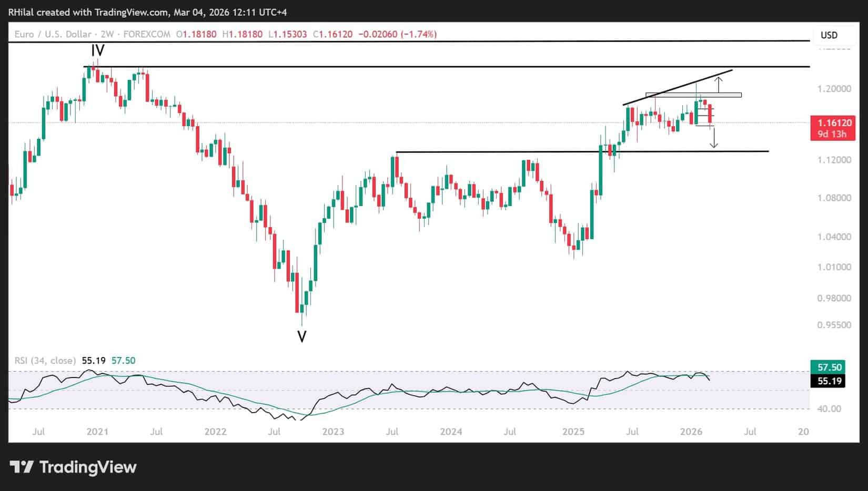Image resolution: width=868 pixels, height=491 pixels.
Task: Click the Euro / U.S. Dollar symbol title
Action: pos(53,34)
